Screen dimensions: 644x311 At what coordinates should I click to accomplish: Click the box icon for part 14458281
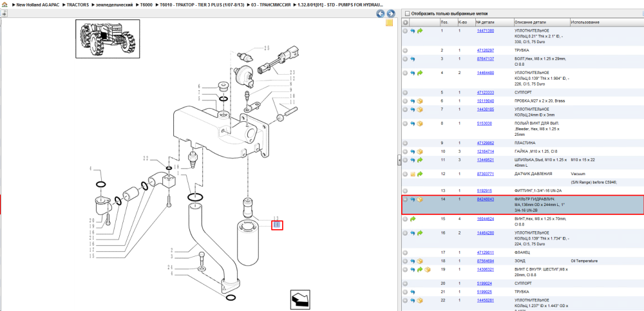(420, 301)
